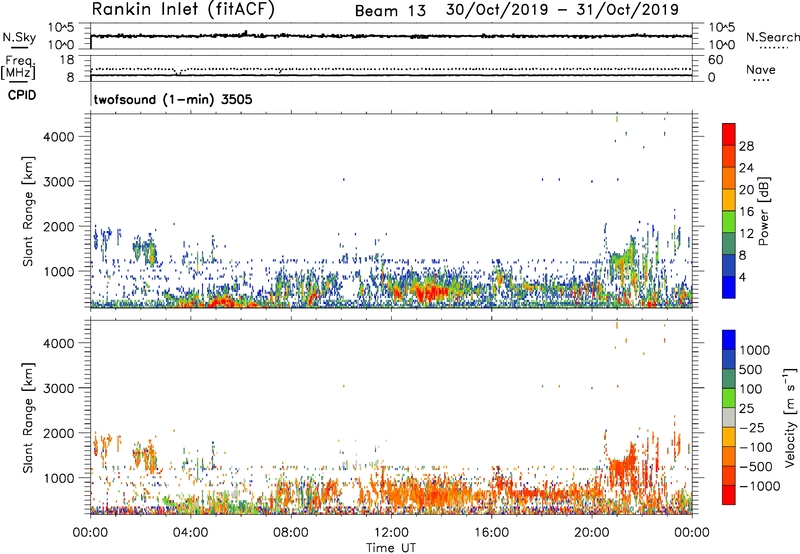Screen dimensions: 800x554
Task: Click the '60' Nave axis tick label
Action: pos(715,60)
